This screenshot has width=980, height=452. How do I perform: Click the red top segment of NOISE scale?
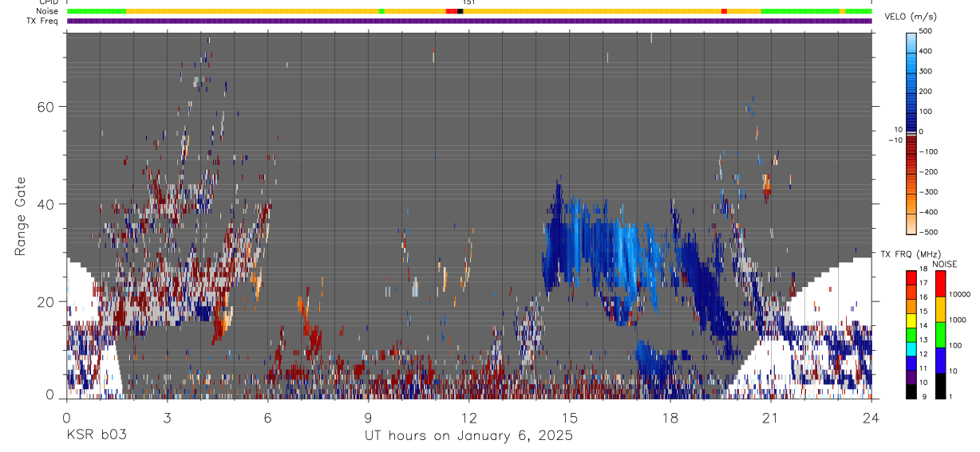(x=940, y=283)
